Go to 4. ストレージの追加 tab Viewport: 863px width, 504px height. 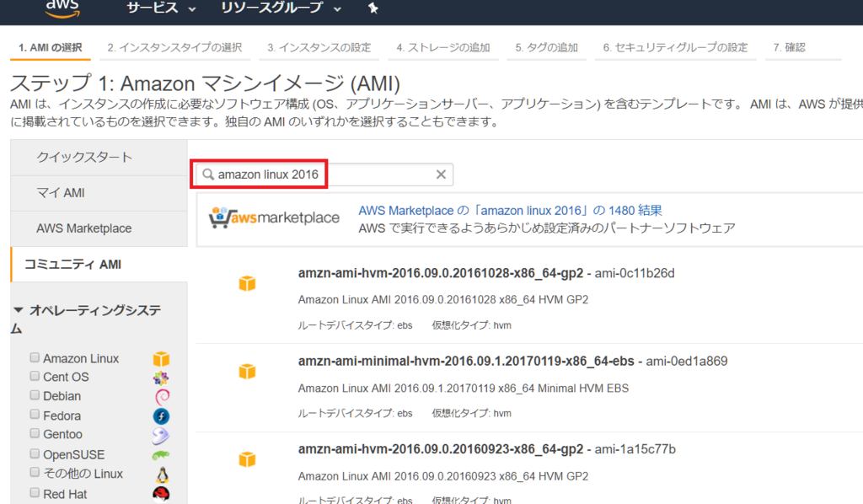tap(443, 48)
